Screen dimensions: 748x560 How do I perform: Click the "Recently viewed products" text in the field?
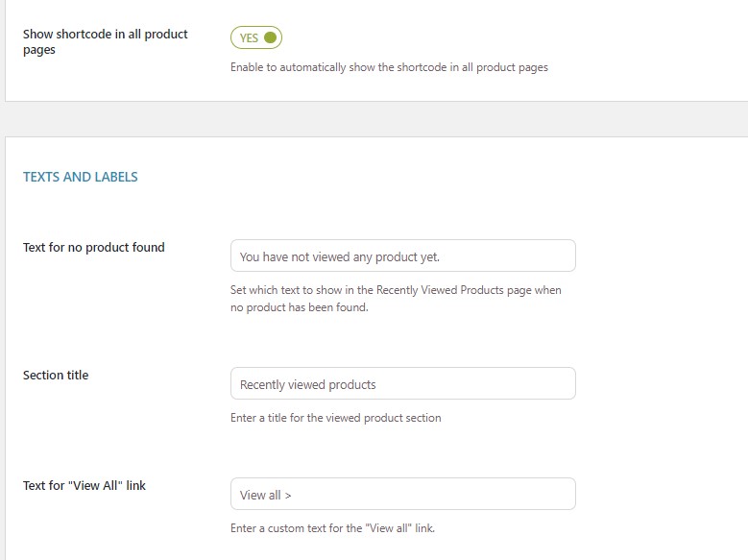(x=308, y=384)
